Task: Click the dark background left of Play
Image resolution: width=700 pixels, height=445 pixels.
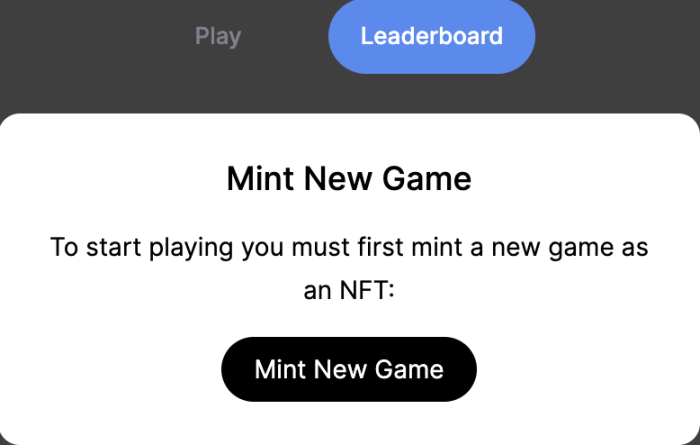Action: point(80,40)
